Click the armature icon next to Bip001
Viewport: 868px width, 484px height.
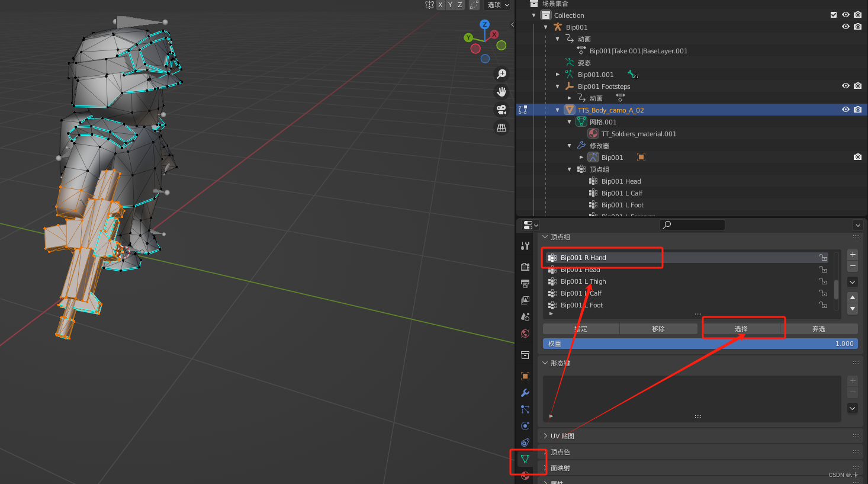tap(558, 27)
